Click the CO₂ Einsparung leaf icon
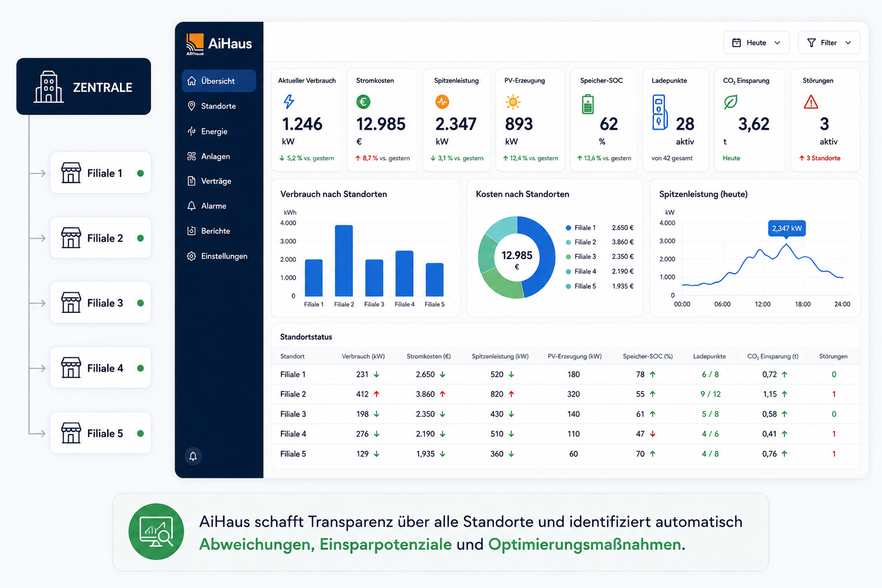The height and width of the screenshot is (588, 882). point(730,102)
